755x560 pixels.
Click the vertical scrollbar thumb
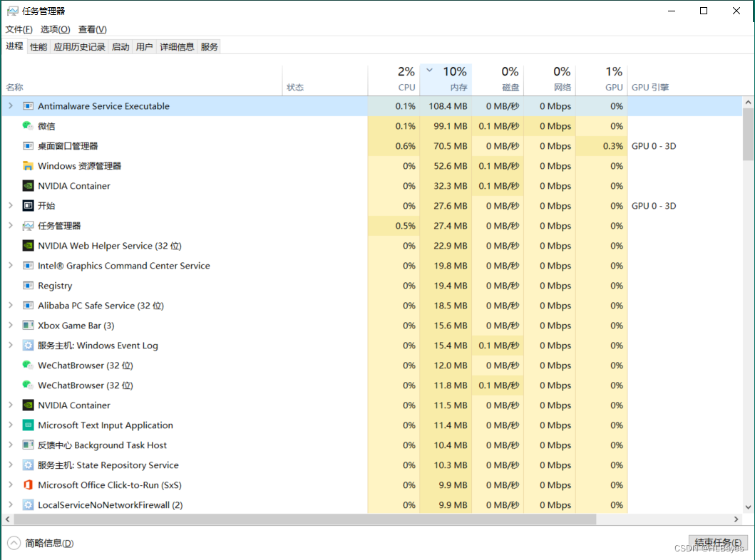point(748,134)
